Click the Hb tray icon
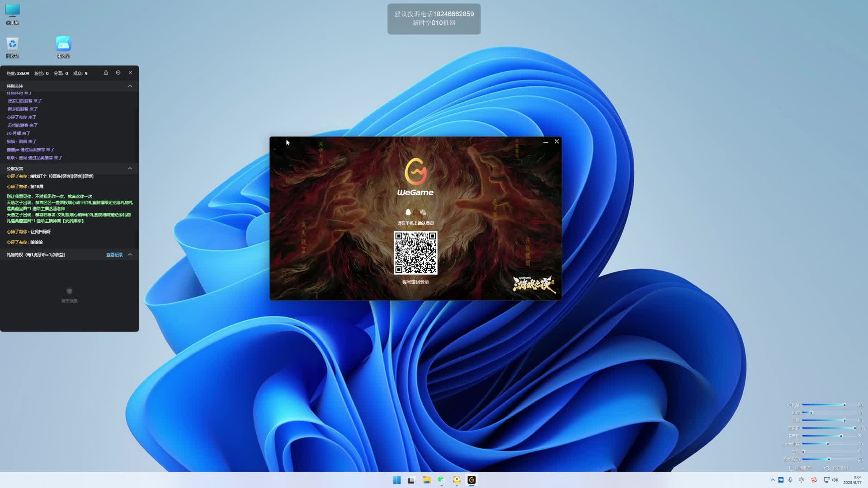868x488 pixels. click(x=781, y=480)
